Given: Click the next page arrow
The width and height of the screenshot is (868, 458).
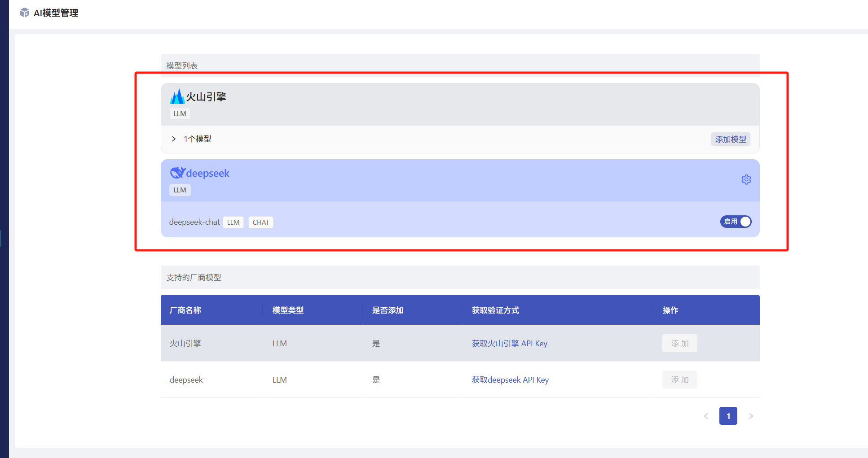Looking at the screenshot, I should 751,416.
